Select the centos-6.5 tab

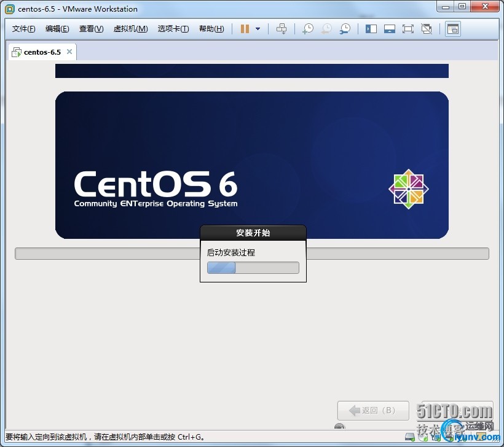pos(42,52)
